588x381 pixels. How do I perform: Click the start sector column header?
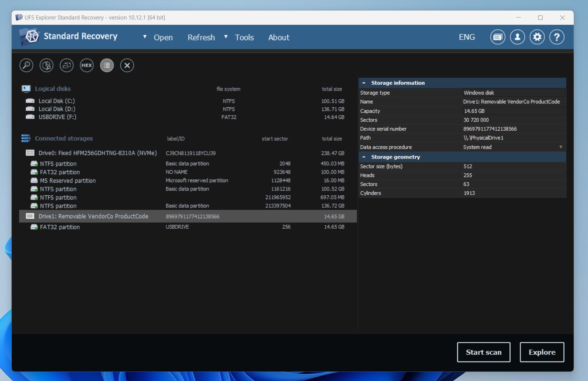pyautogui.click(x=275, y=139)
